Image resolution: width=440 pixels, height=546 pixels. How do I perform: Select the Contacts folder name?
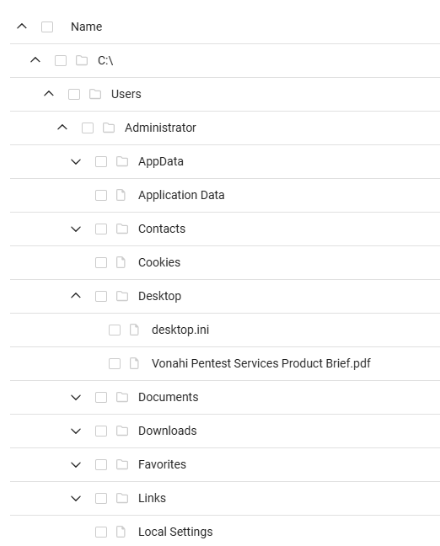[x=162, y=229]
